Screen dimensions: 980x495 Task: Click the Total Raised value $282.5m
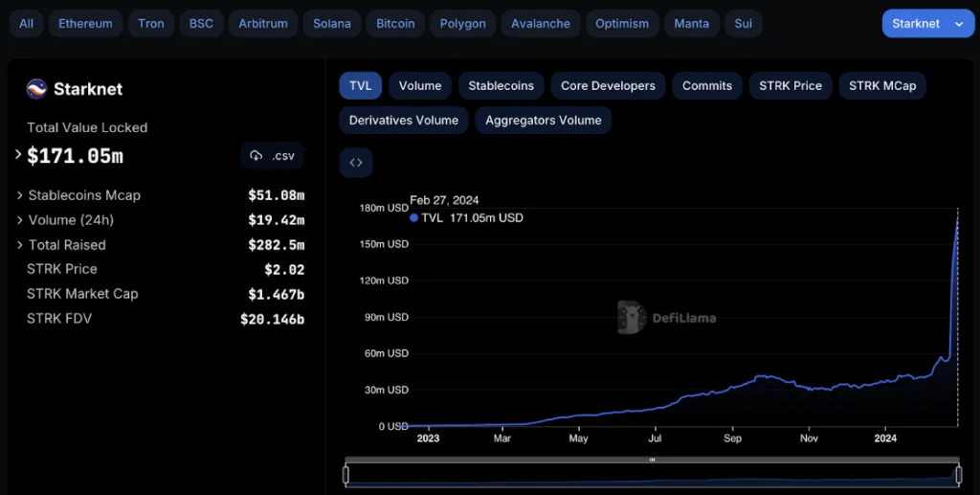277,245
